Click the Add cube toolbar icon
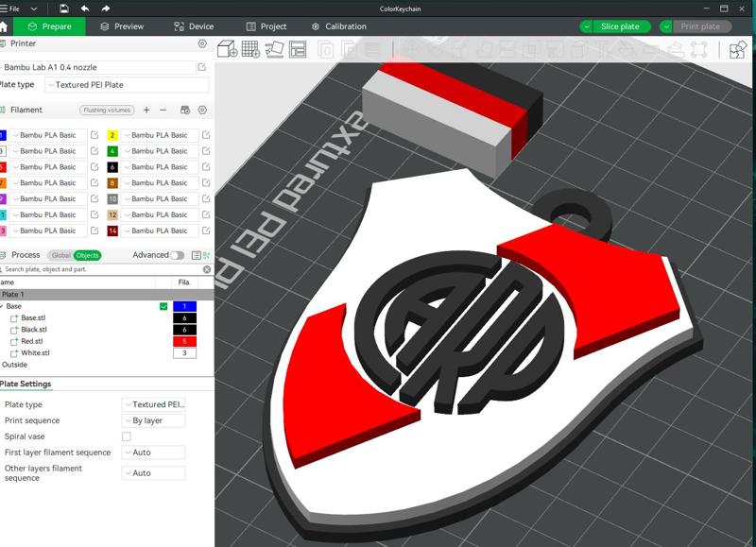 227,49
